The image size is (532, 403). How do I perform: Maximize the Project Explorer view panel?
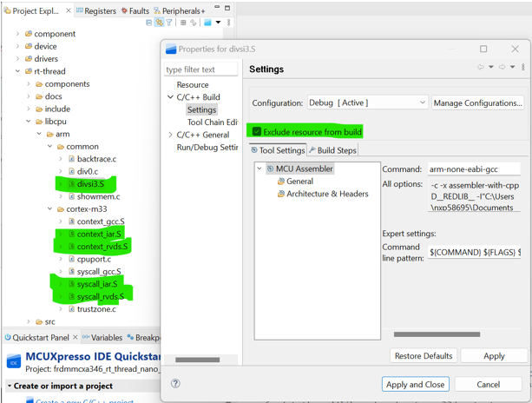(x=227, y=8)
